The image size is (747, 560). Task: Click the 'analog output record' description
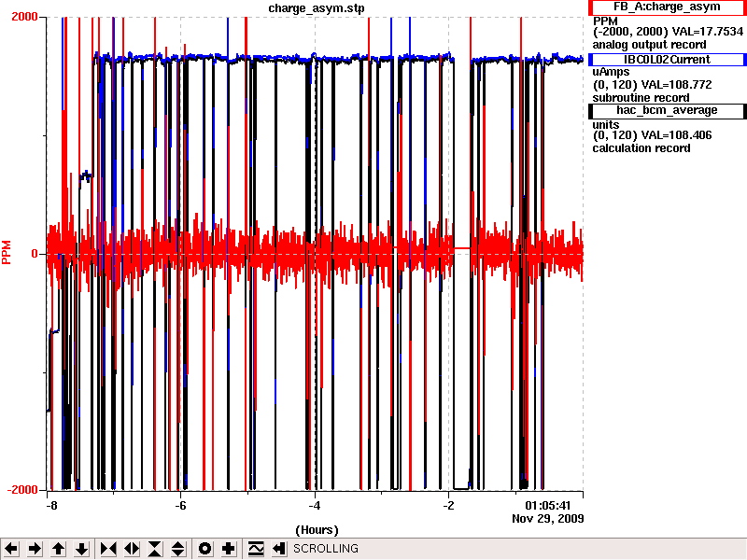point(649,45)
